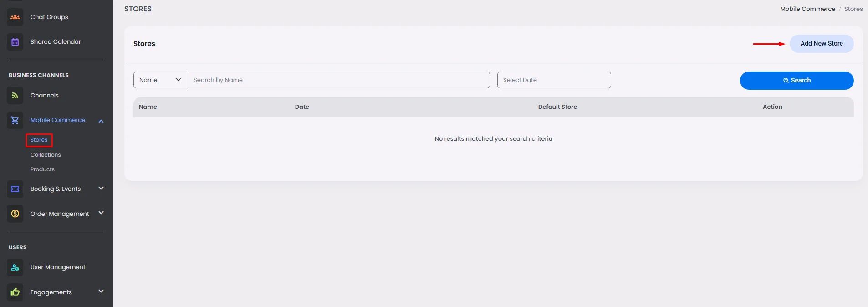Viewport: 868px width, 307px height.
Task: Open the Name filter dropdown
Action: pyautogui.click(x=160, y=80)
